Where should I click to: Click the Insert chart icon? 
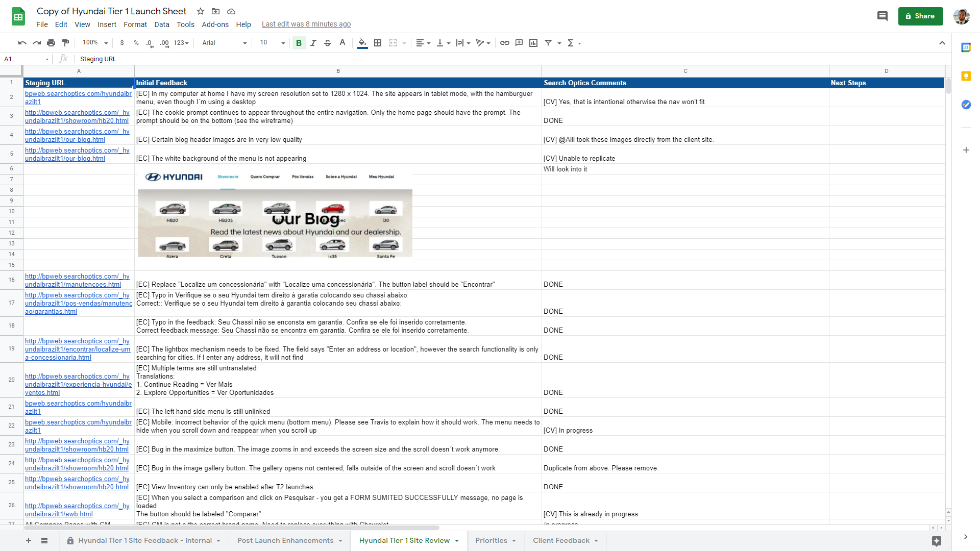[x=533, y=43]
